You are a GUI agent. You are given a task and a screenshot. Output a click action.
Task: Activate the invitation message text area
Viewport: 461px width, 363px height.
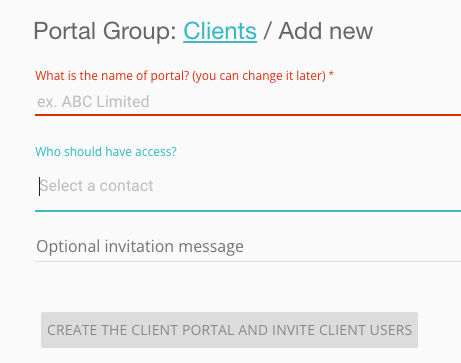tap(248, 247)
